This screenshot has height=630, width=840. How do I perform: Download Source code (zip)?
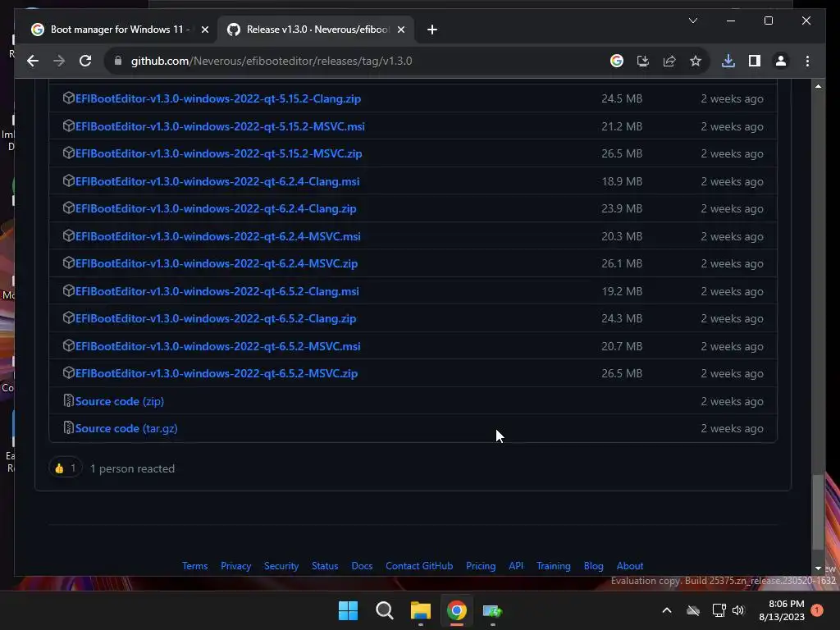(120, 402)
